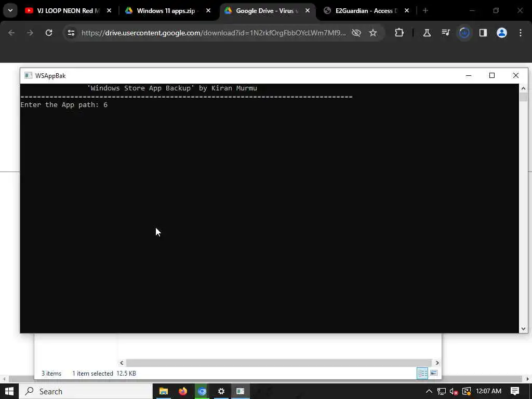This screenshot has width=532, height=399.
Task: Click the console scrollbar down arrow
Action: pyautogui.click(x=523, y=328)
